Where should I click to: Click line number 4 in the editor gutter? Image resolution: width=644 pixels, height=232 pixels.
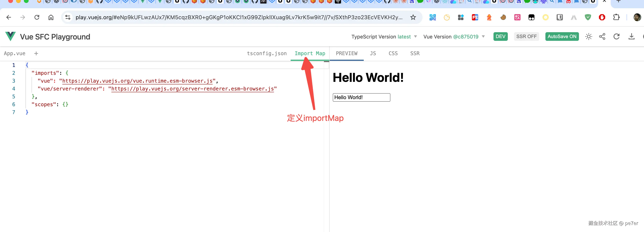14,89
